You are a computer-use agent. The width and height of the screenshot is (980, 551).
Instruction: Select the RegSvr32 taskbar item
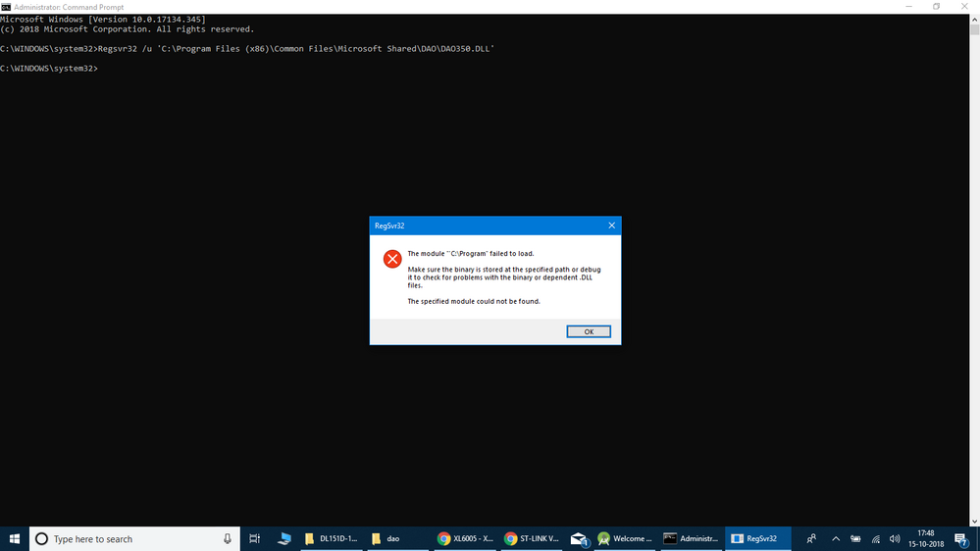[757, 538]
